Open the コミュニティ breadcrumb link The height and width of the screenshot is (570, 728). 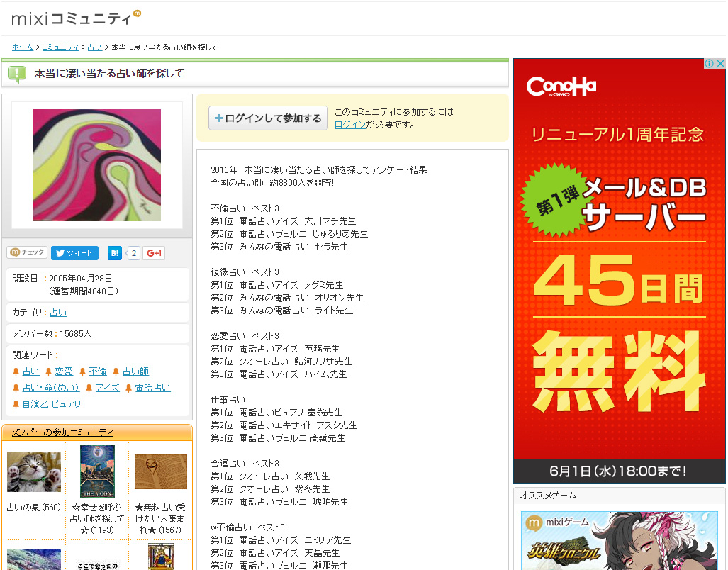(60, 47)
